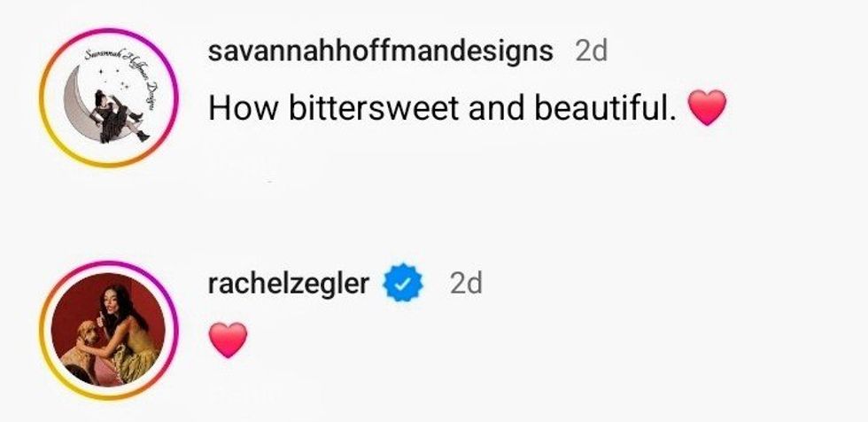Viewport: 868px width, 422px height.
Task: Click the word 'How' starting the first comment
Action: click(x=232, y=109)
